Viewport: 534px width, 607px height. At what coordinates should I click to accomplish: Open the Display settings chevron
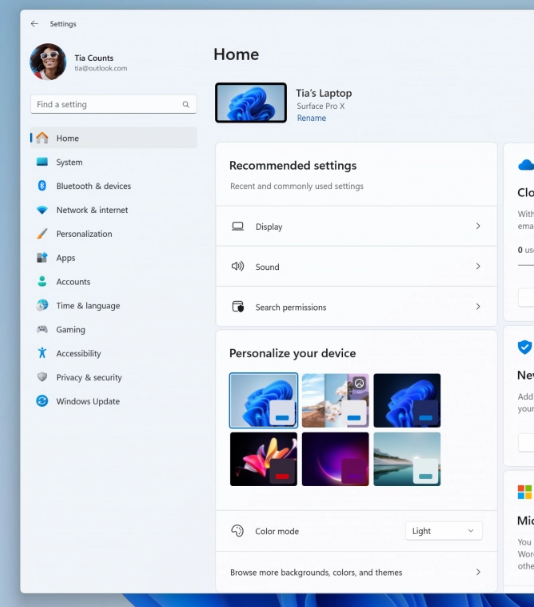pyautogui.click(x=478, y=226)
